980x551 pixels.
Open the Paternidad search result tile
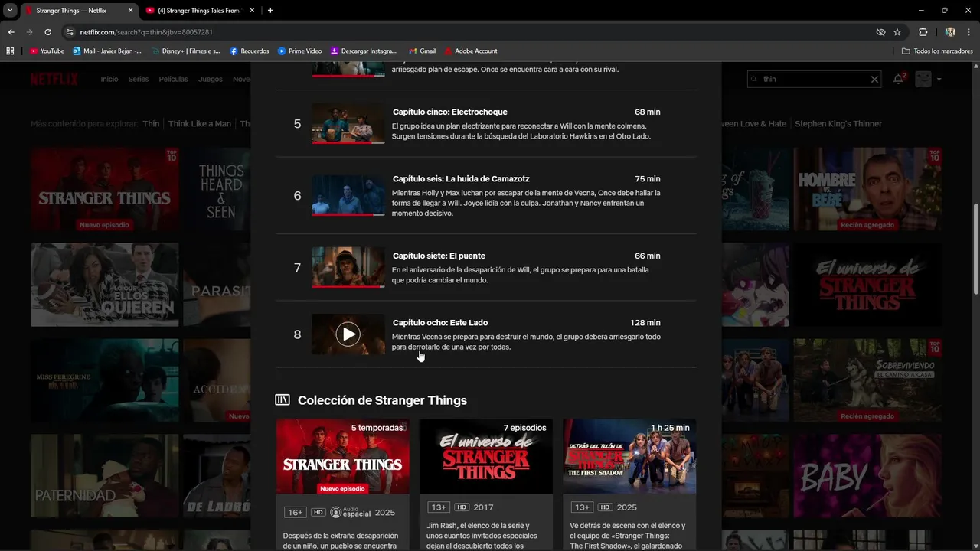point(104,476)
